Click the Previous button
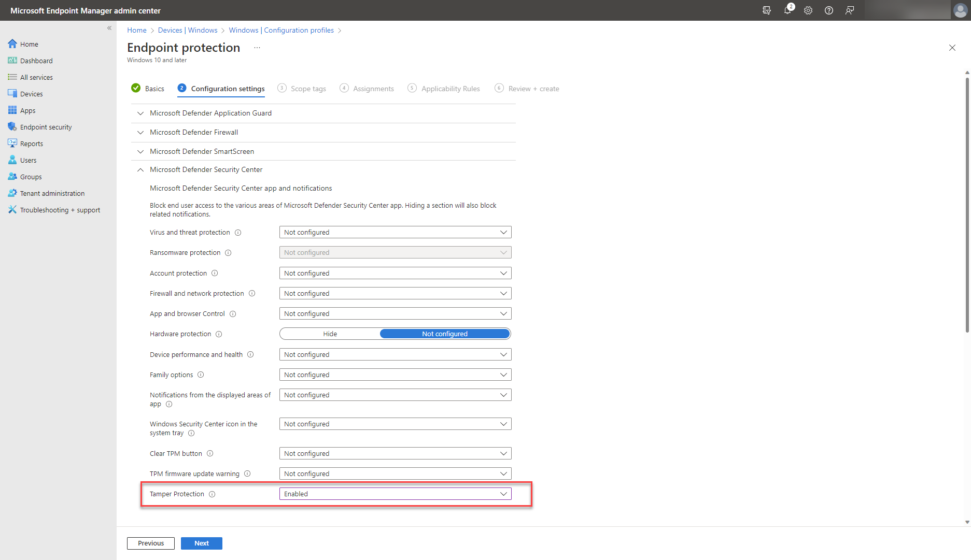This screenshot has height=560, width=971. [151, 543]
